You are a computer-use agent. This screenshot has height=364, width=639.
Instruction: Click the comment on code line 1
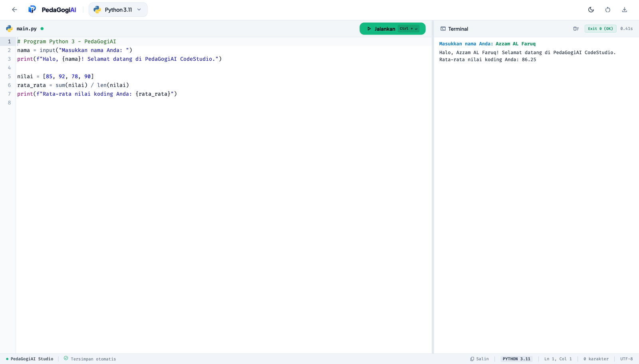click(x=67, y=42)
